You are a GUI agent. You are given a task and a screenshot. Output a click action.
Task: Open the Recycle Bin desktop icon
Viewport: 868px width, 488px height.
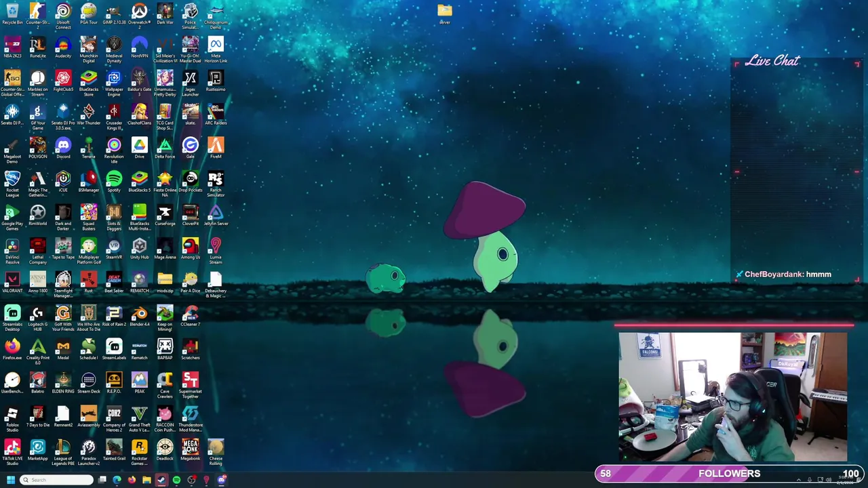click(x=12, y=14)
